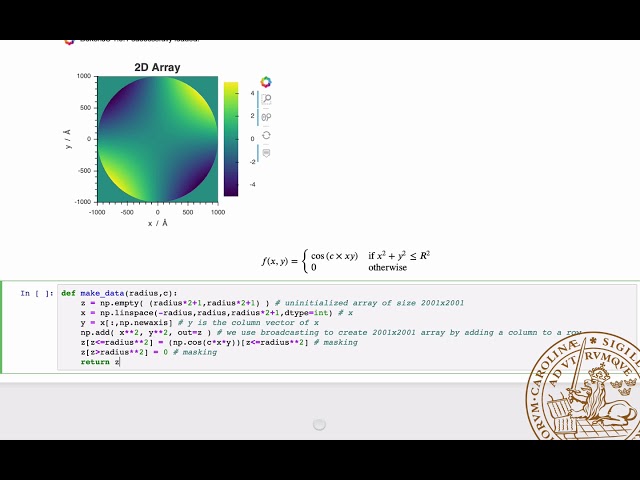Click inside the make_data code cell editor

pos(346,327)
